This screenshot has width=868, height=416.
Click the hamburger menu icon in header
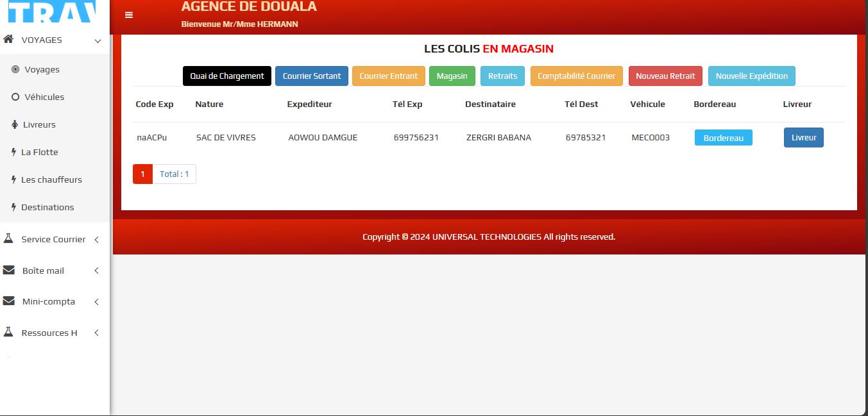pos(129,15)
